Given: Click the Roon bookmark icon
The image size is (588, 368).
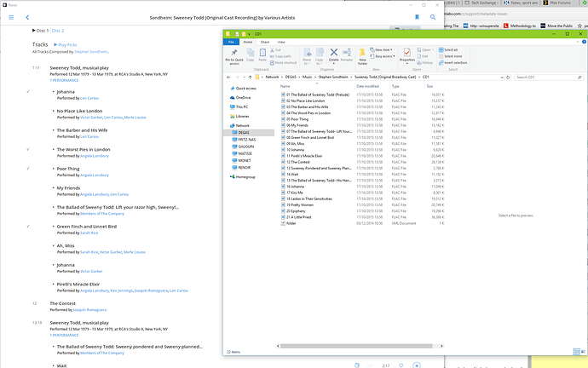Looking at the screenshot, I should pyautogui.click(x=417, y=17).
